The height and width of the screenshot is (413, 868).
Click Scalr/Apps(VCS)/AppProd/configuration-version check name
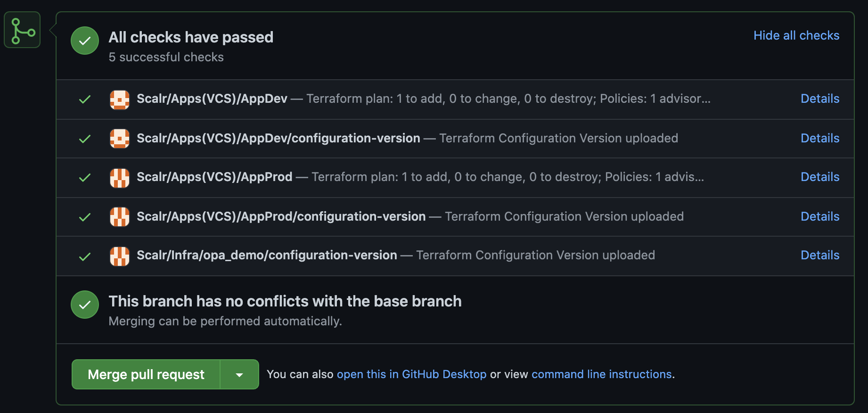[x=281, y=216]
